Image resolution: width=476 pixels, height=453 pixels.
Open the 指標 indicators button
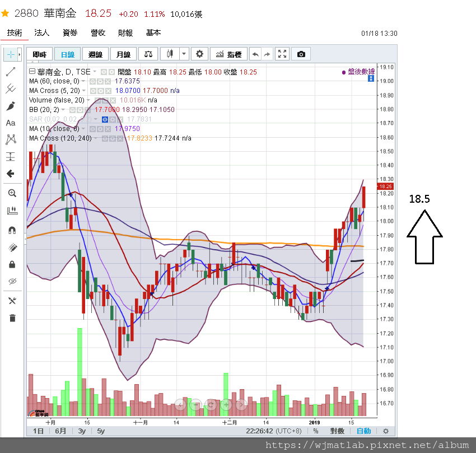(x=228, y=54)
